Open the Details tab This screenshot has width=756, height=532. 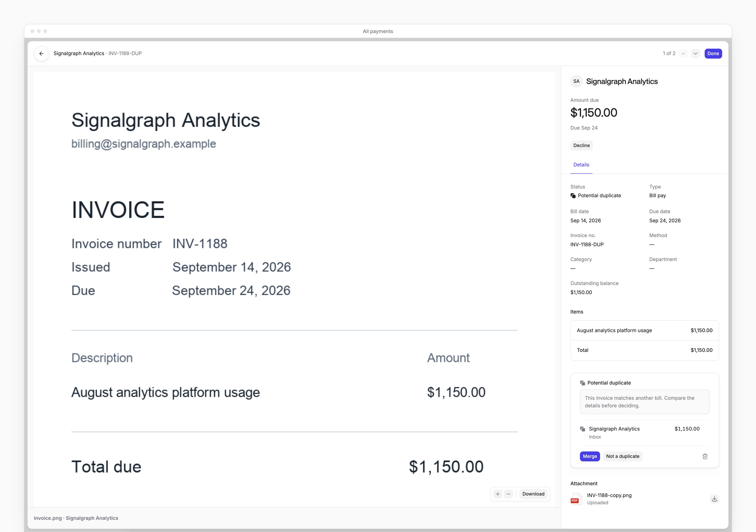coord(581,165)
